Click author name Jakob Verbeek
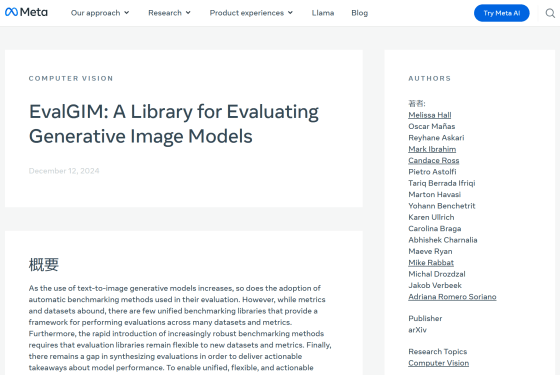Screen dimensions: 560x375 [x=435, y=285]
